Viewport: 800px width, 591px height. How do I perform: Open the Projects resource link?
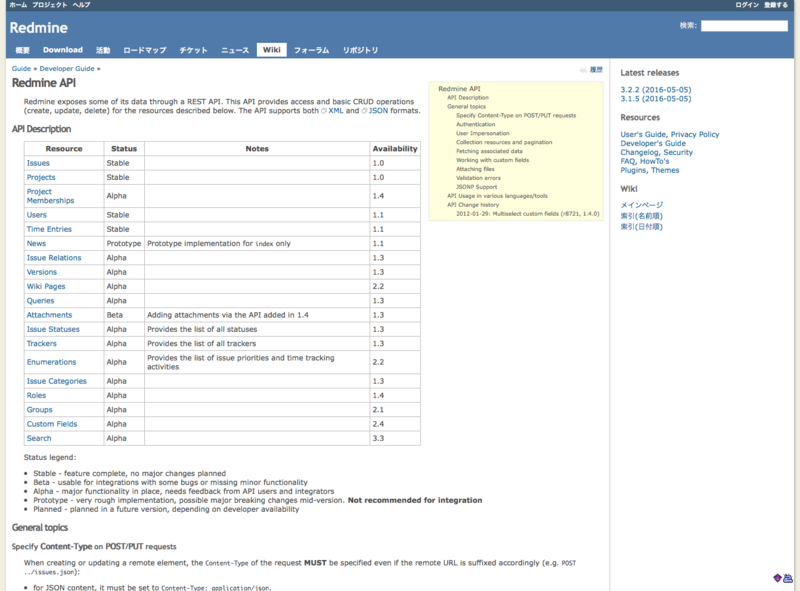41,177
